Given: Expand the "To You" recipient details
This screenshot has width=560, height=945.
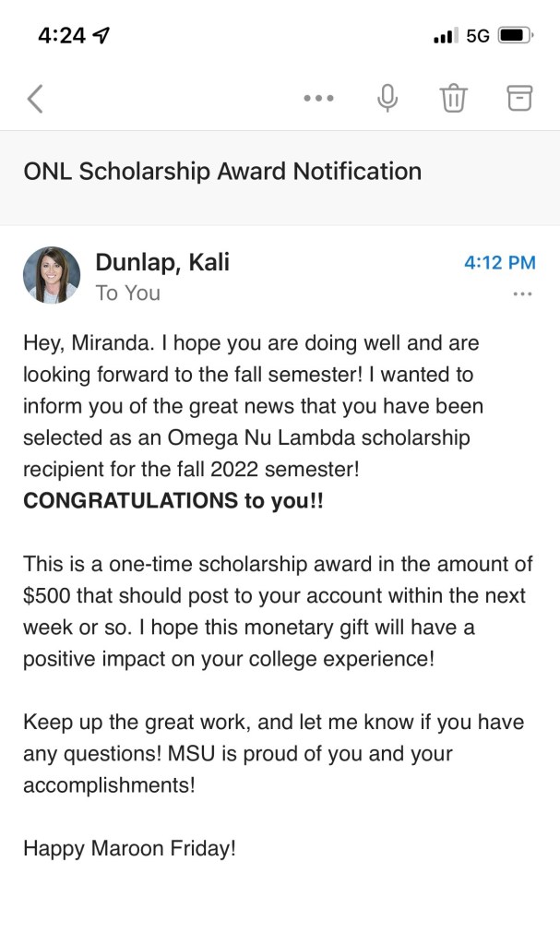Looking at the screenshot, I should click(127, 293).
